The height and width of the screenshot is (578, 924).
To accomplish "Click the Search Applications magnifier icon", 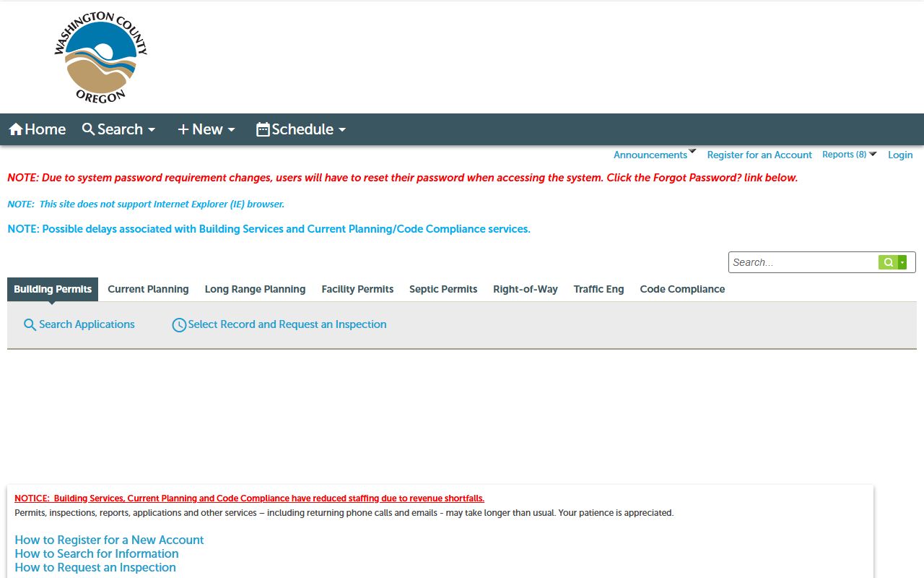I will 30,325.
